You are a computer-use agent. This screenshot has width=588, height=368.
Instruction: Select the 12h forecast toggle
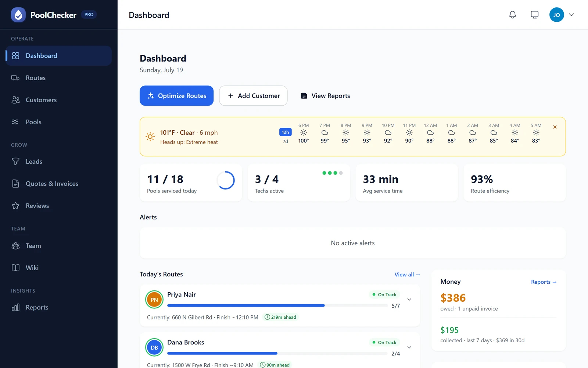(285, 132)
